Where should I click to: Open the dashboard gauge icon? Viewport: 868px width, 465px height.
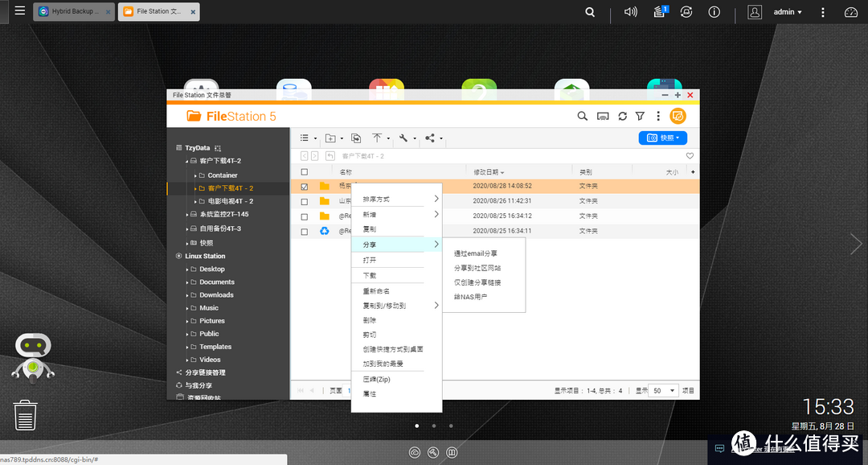click(851, 11)
